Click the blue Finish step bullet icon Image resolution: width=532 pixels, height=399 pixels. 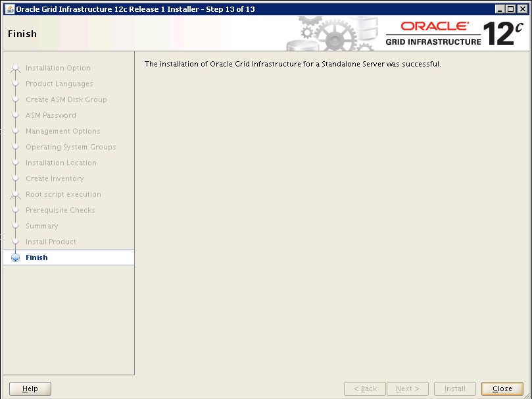(x=15, y=257)
